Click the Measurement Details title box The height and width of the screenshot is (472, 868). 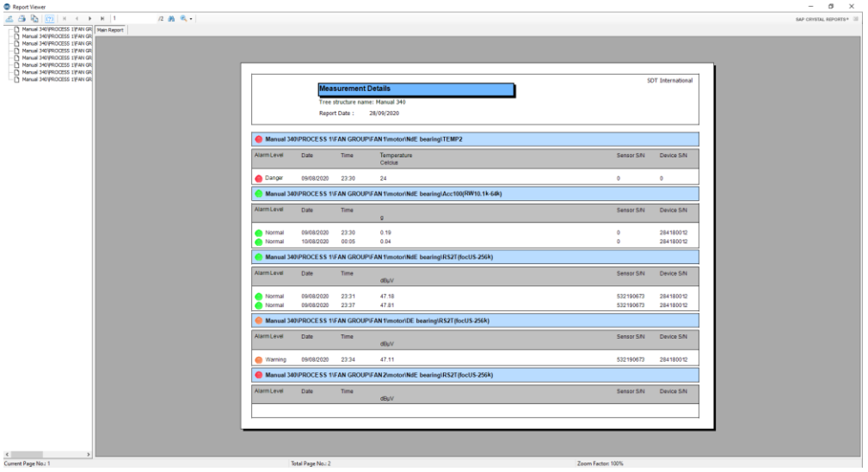pos(416,89)
